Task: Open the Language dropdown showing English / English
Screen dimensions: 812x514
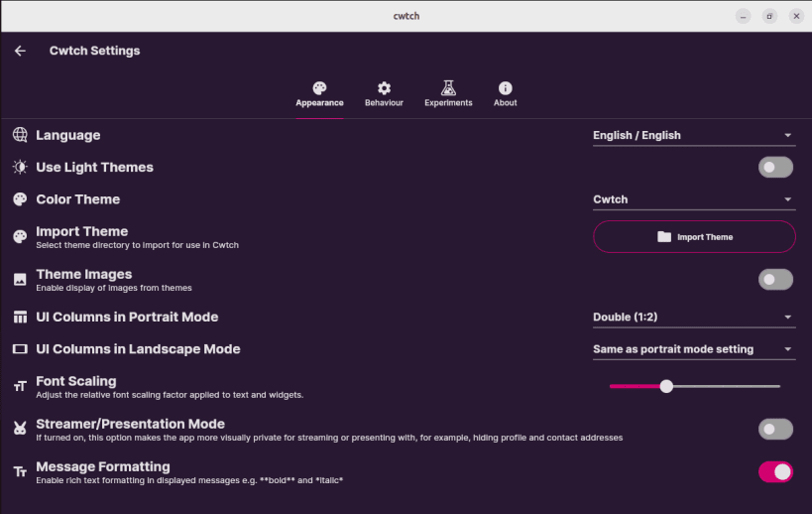Action: tap(694, 135)
